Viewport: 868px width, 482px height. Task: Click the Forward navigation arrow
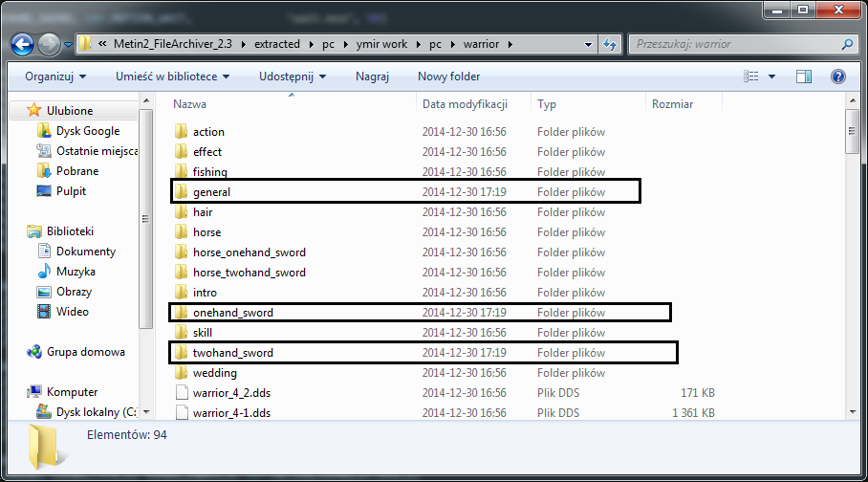pyautogui.click(x=49, y=44)
